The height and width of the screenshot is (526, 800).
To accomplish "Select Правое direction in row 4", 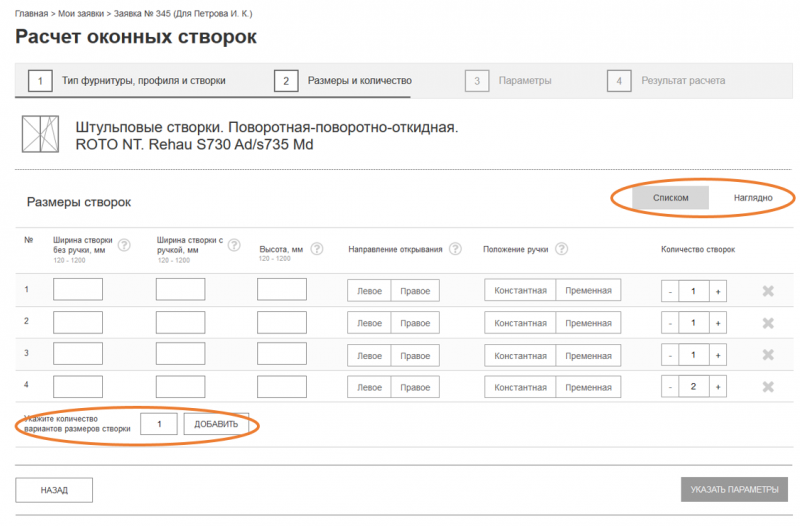I will (x=415, y=387).
